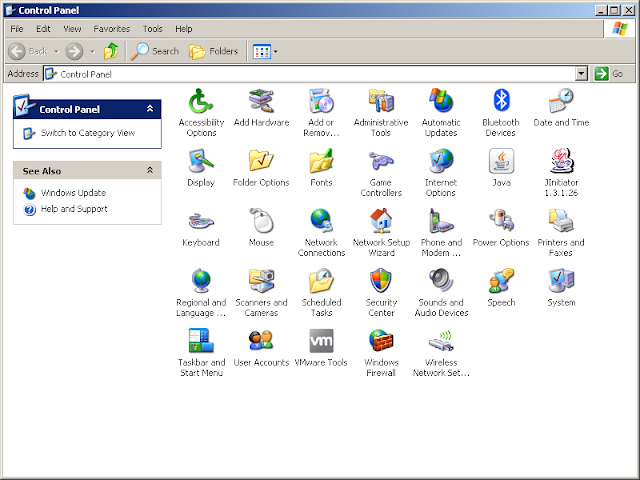Open Scheduled Tasks
The image size is (640, 480).
click(x=321, y=292)
